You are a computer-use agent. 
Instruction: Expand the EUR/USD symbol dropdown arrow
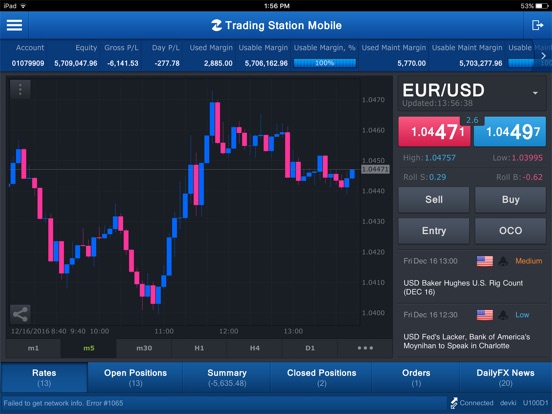click(535, 93)
